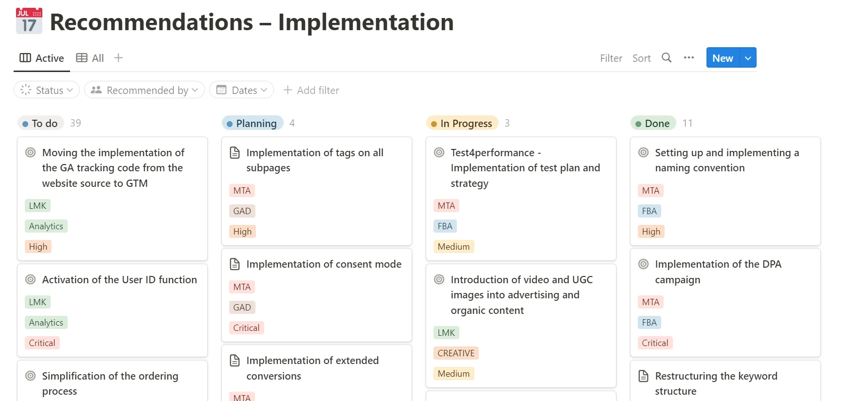Open the Recommended by filter dropdown
This screenshot has width=868, height=401.
144,90
